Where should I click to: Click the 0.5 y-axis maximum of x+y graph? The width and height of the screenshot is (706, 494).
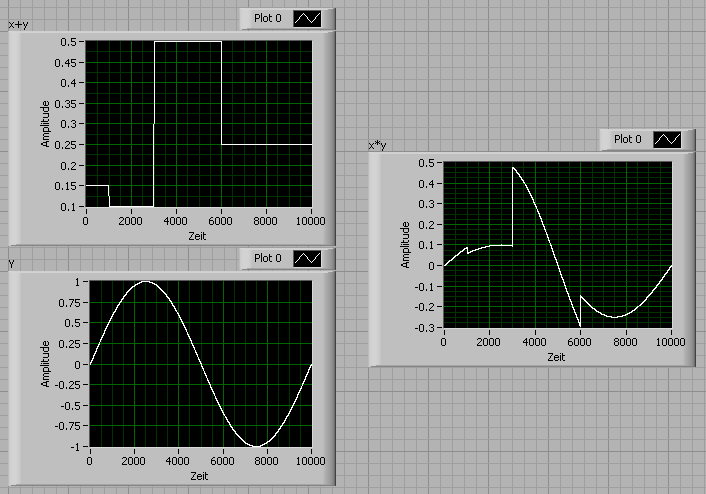point(68,42)
